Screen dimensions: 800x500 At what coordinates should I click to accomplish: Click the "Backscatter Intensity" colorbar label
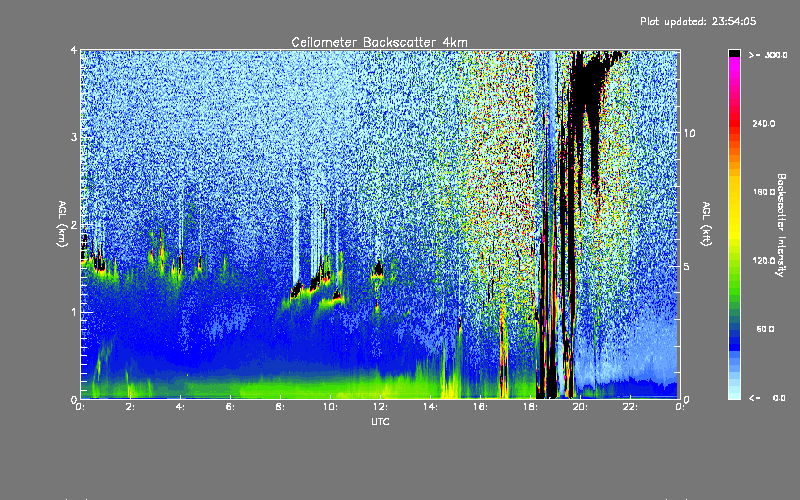point(781,225)
